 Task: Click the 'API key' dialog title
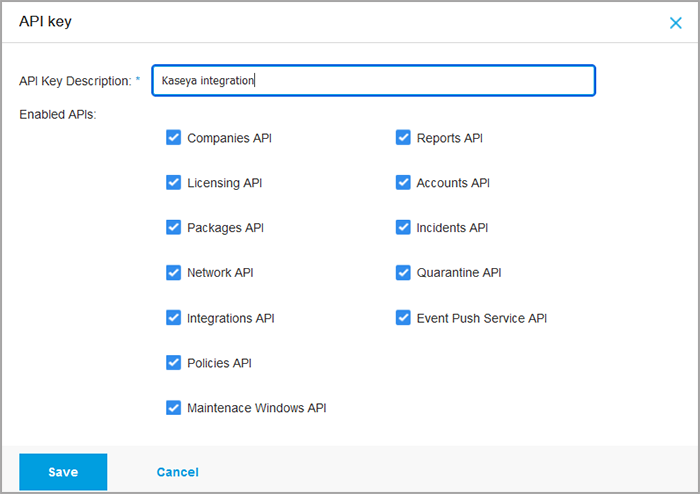tap(45, 21)
